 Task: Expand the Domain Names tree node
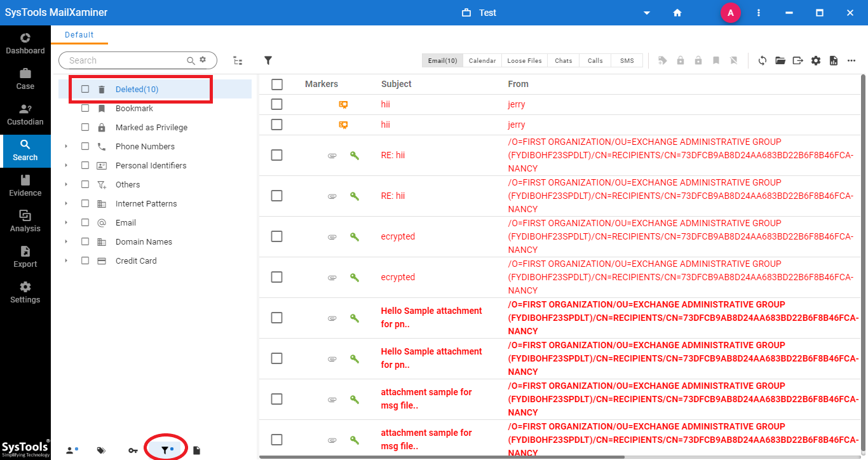[66, 242]
